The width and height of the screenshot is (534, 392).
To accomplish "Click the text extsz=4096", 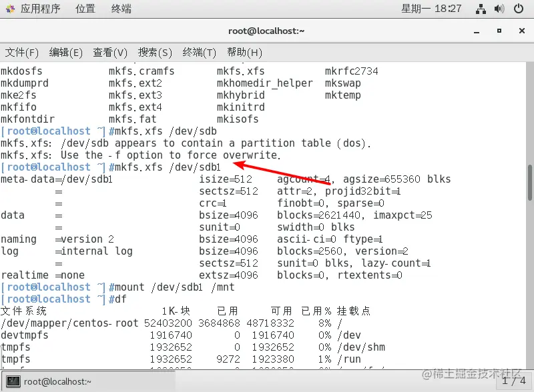I will 228,275.
